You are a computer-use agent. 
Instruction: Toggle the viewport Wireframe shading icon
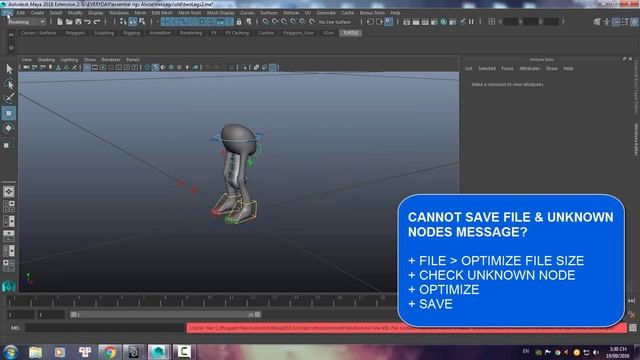tap(147, 67)
